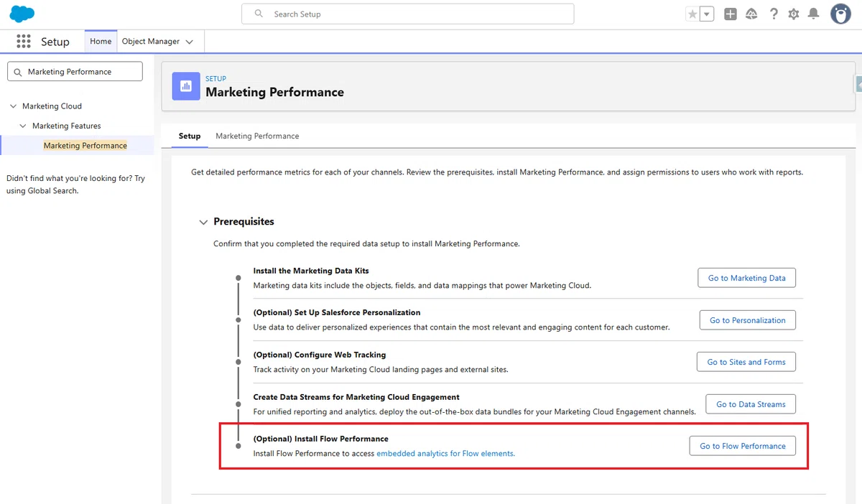Screen dimensions: 862x504
Task: Open the App Launcher grid icon
Action: (x=24, y=42)
